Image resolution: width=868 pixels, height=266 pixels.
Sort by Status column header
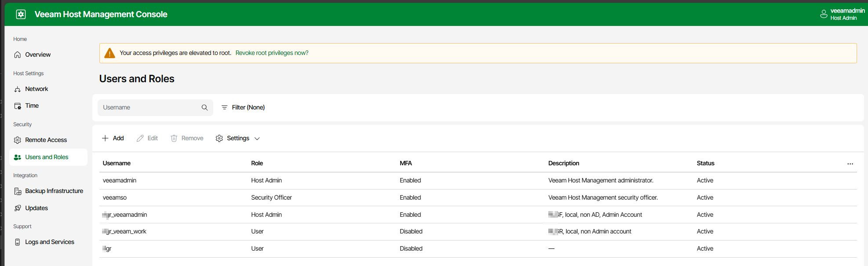tap(705, 163)
